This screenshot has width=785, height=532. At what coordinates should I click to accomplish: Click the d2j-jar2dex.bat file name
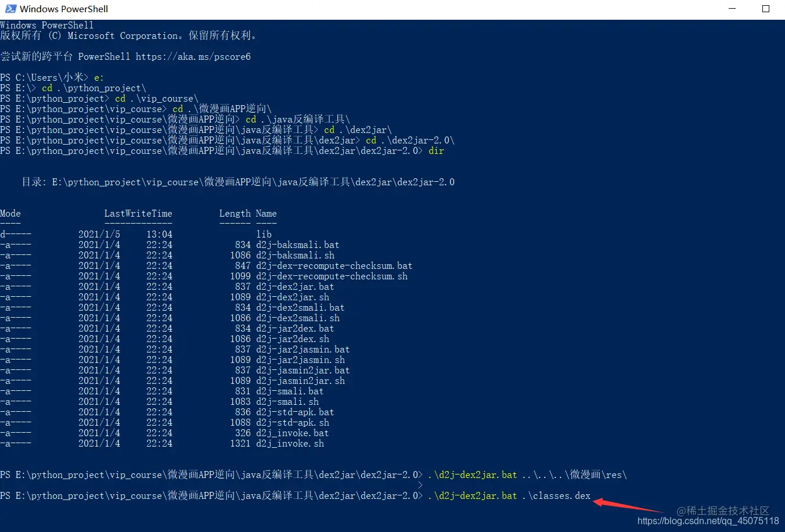295,329
